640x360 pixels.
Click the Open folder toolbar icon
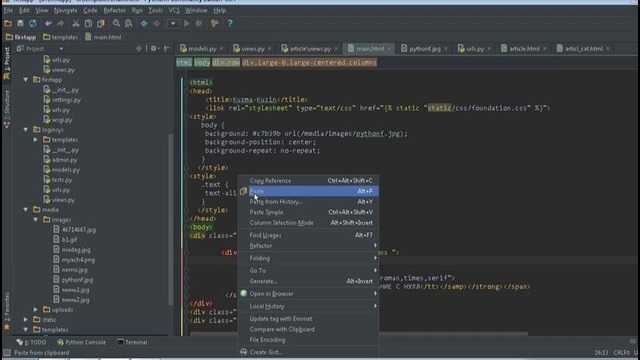click(x=8, y=23)
